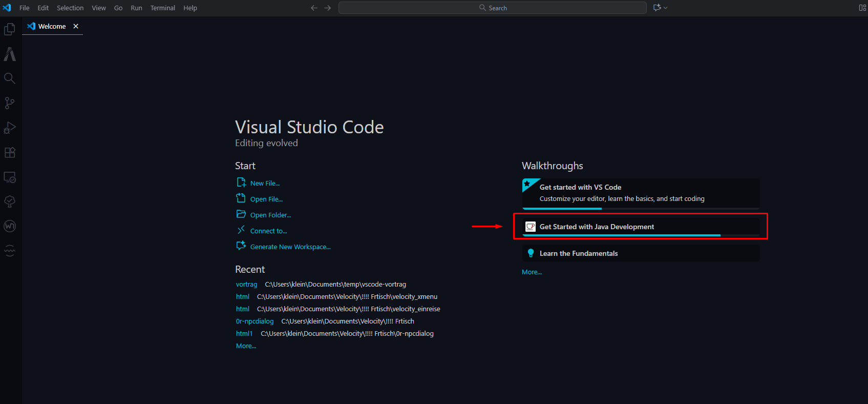Click the Connect to remote icon under Start
Image resolution: width=868 pixels, height=404 pixels.
pyautogui.click(x=241, y=230)
